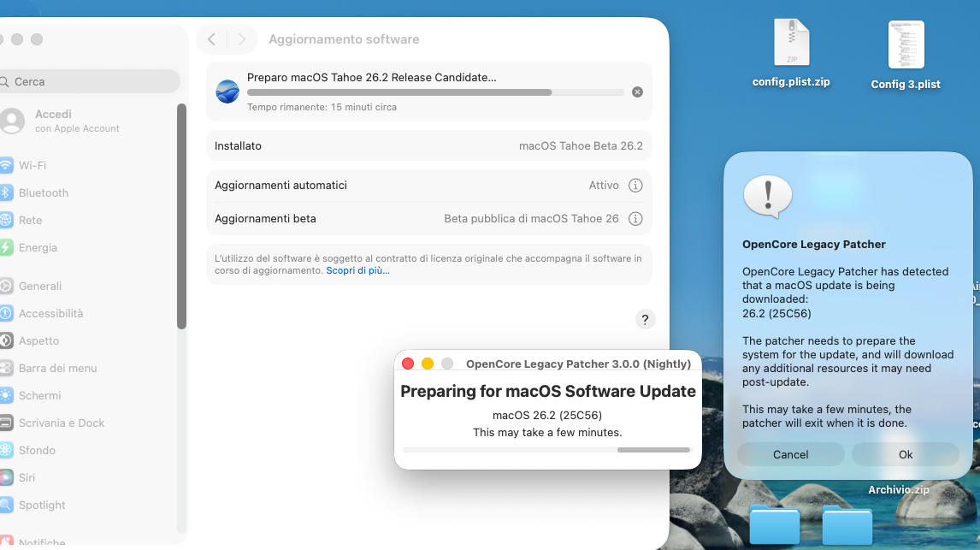Click the macOS Tahoe update icon
This screenshot has height=550, width=980.
(x=227, y=92)
